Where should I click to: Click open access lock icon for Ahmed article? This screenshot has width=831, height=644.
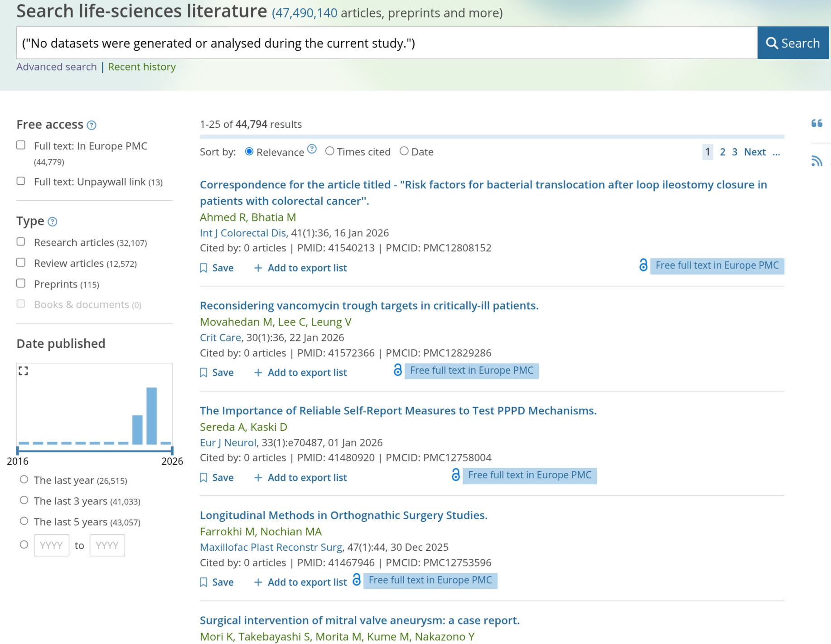pyautogui.click(x=643, y=265)
